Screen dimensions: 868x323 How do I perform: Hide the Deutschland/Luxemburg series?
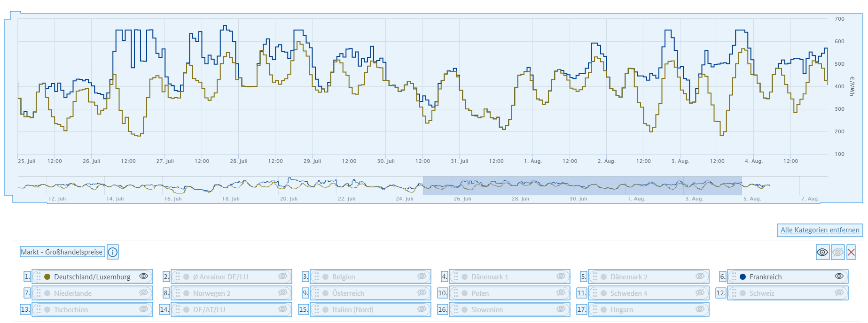coord(144,276)
